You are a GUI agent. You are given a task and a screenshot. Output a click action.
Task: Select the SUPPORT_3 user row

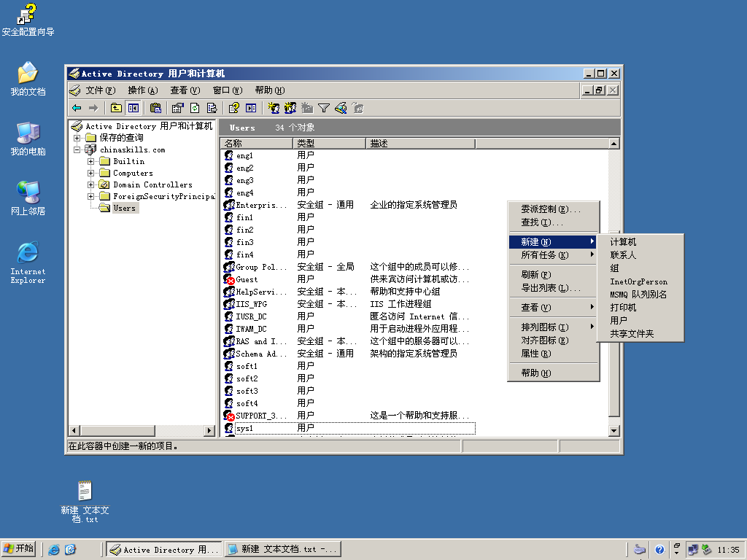(348, 416)
